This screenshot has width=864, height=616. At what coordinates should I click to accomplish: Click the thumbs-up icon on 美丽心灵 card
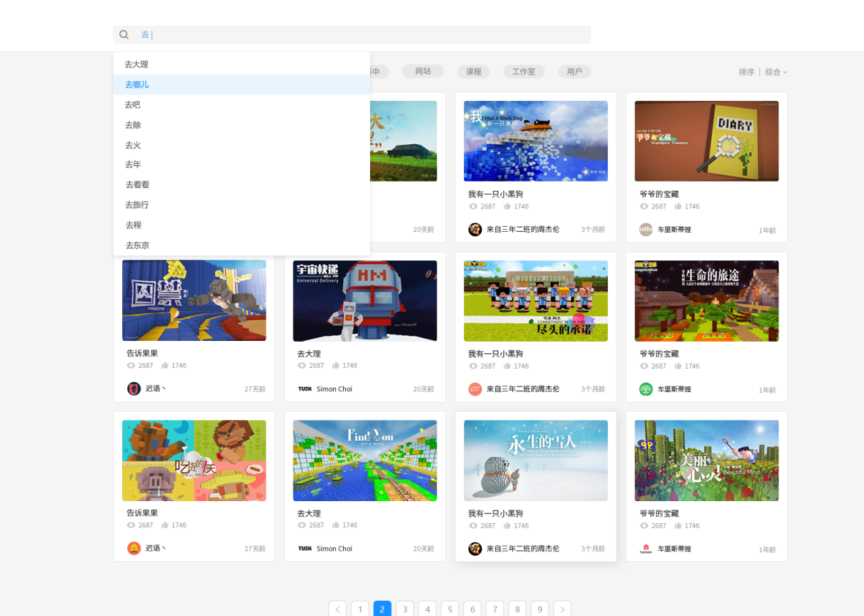click(677, 525)
